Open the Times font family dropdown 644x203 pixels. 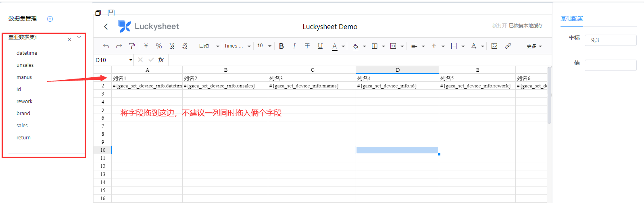click(x=237, y=46)
